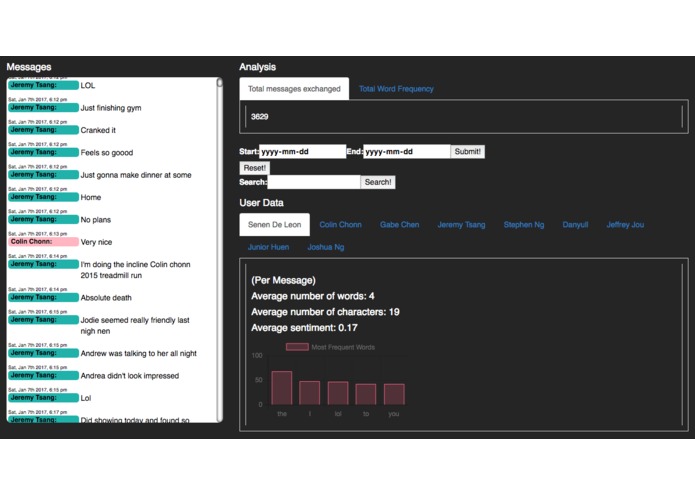
Task: Select 'Just gonna make dinner at some' message
Action: (136, 175)
